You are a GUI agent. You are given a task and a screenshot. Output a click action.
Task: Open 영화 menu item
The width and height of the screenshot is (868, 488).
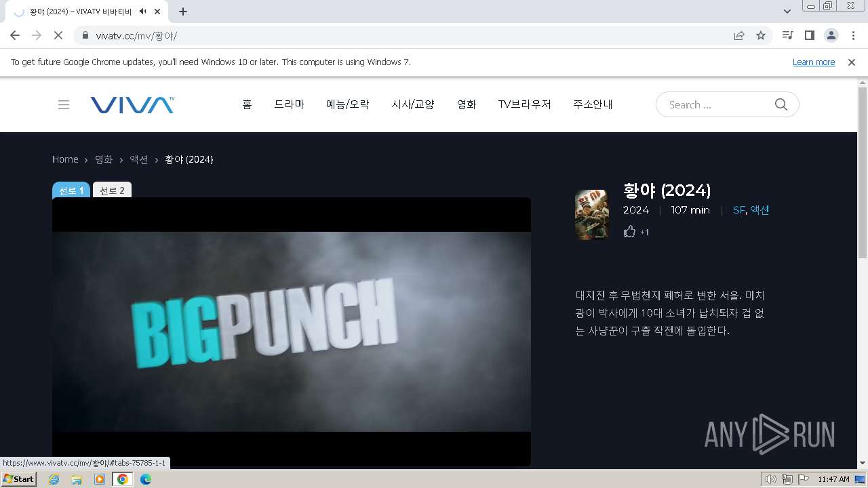click(x=467, y=104)
